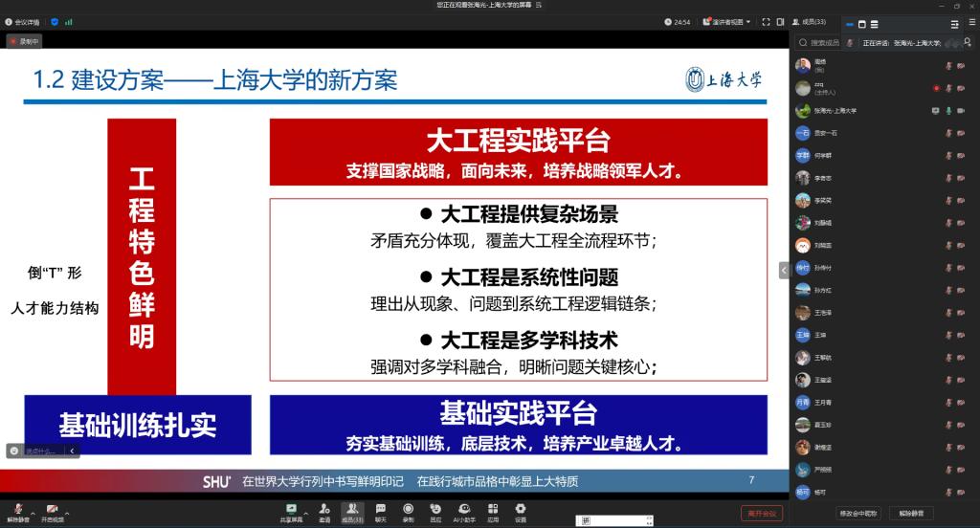Click the blue security shield icon
The height and width of the screenshot is (528, 980).
click(55, 22)
